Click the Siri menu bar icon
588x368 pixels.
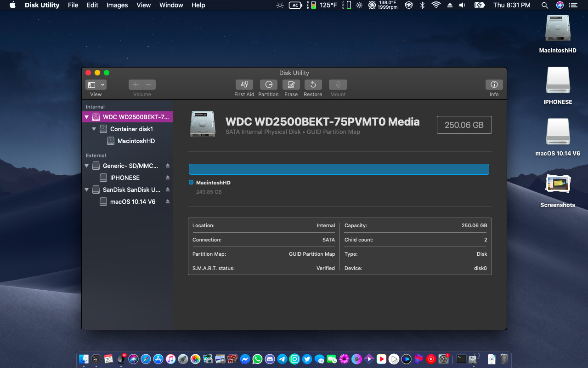[560, 5]
